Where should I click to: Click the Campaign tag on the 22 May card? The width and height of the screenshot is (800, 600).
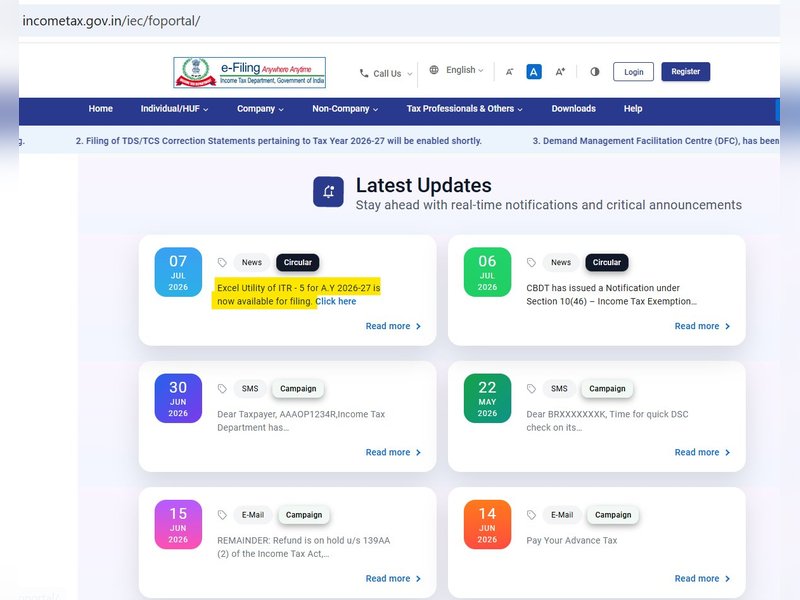pos(607,389)
